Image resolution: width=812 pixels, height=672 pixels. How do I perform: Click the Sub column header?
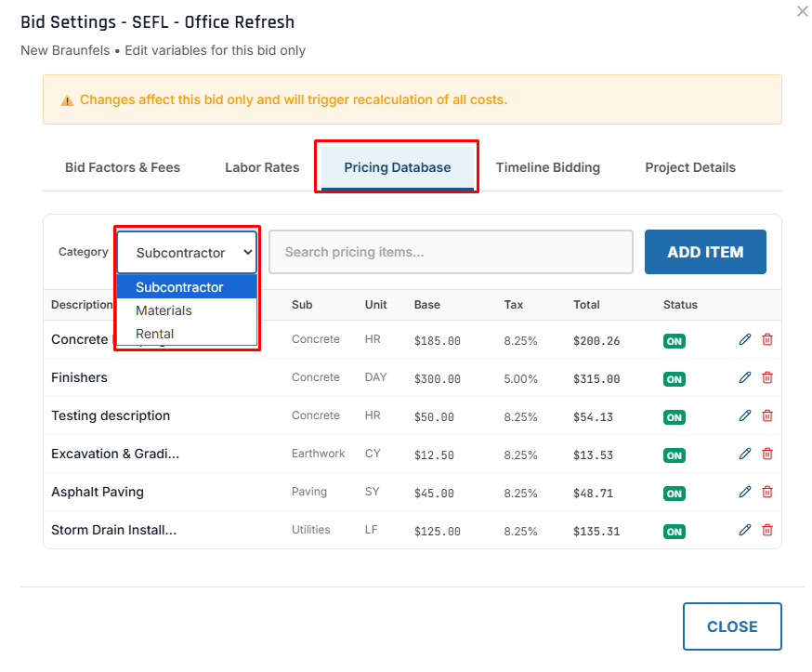pyautogui.click(x=302, y=305)
